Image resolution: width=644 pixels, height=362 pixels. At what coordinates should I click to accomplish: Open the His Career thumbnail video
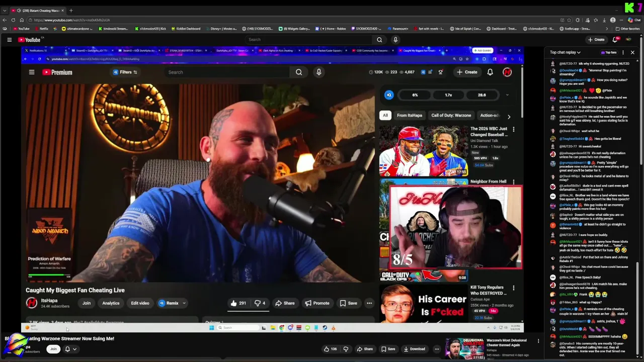pyautogui.click(x=424, y=304)
